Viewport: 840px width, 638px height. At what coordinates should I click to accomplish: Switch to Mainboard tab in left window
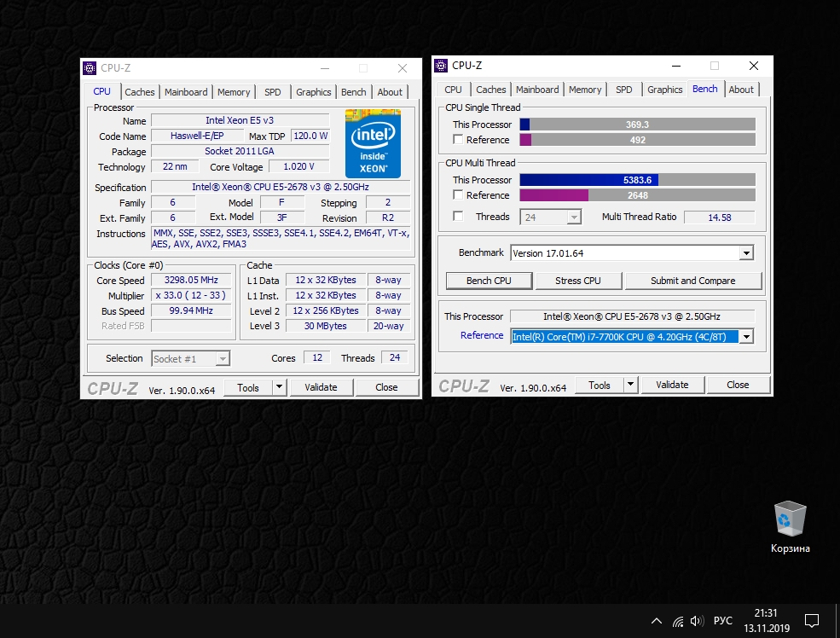click(x=186, y=92)
